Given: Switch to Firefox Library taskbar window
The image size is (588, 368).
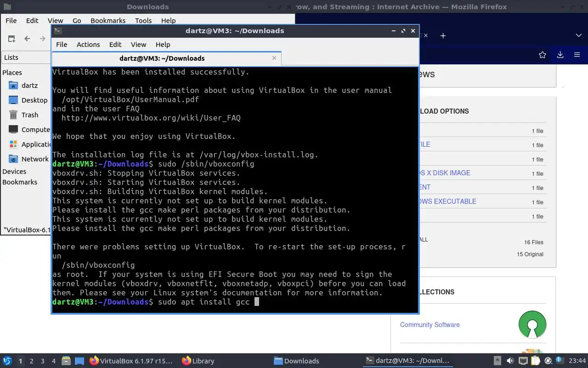Looking at the screenshot, I should click(198, 361).
